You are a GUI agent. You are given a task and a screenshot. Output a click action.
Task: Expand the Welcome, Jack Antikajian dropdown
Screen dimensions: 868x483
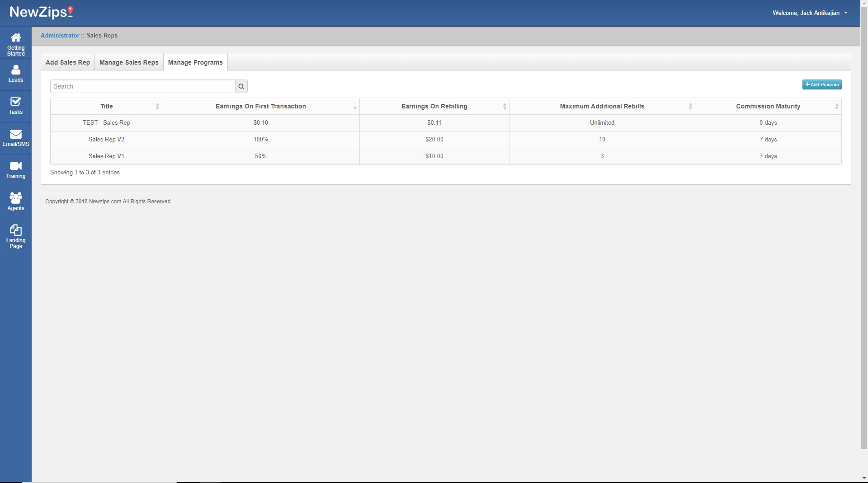810,13
